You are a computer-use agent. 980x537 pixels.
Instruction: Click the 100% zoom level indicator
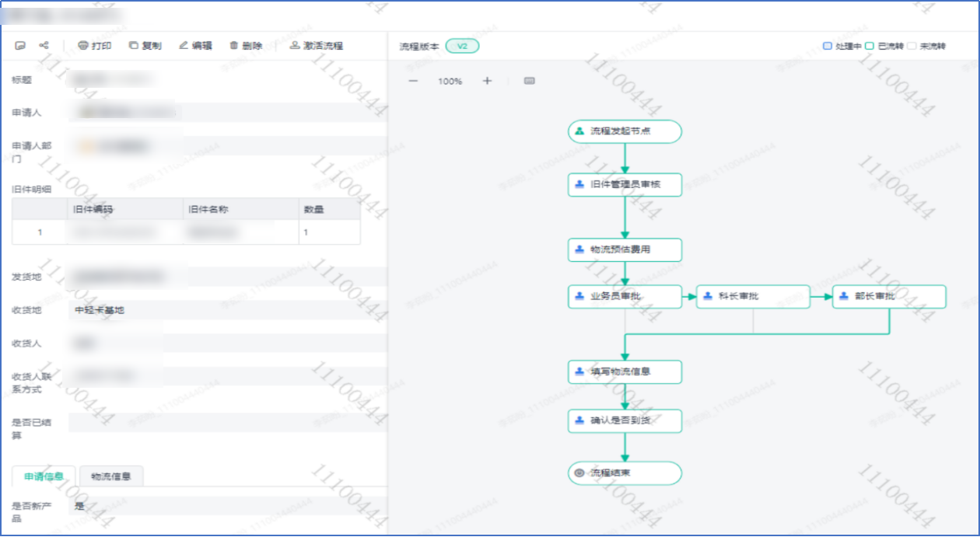(450, 81)
